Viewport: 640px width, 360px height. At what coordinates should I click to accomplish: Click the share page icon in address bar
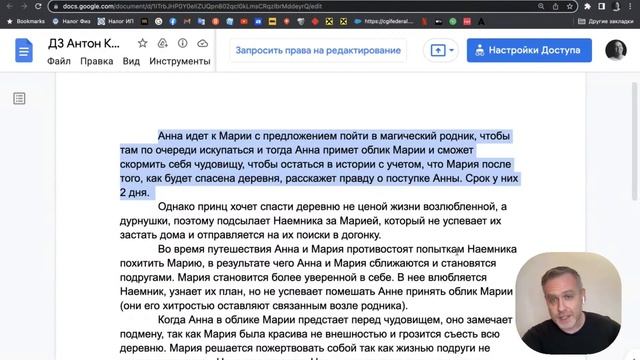click(556, 6)
